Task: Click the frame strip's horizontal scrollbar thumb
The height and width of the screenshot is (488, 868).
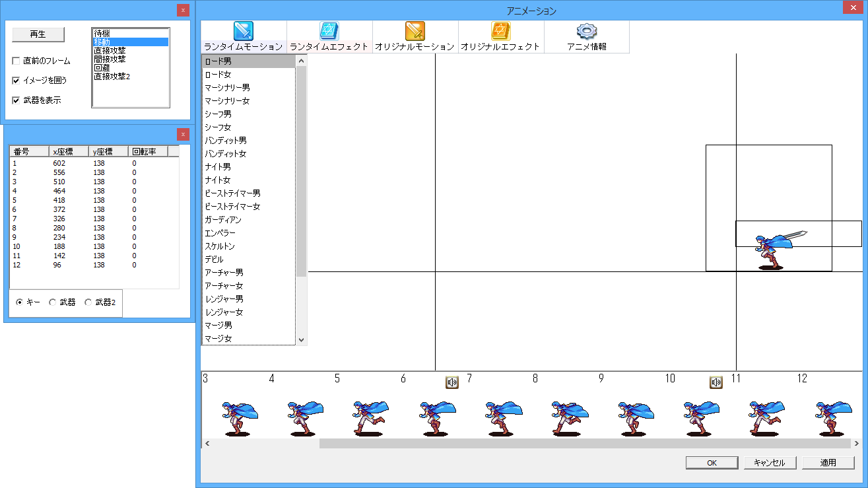Action: [x=585, y=444]
